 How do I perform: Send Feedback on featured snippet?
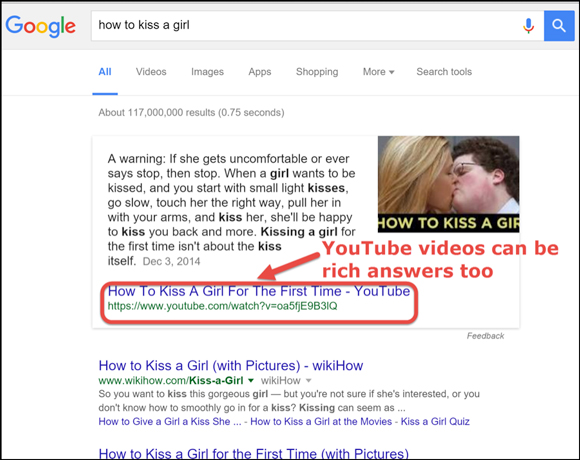[485, 336]
